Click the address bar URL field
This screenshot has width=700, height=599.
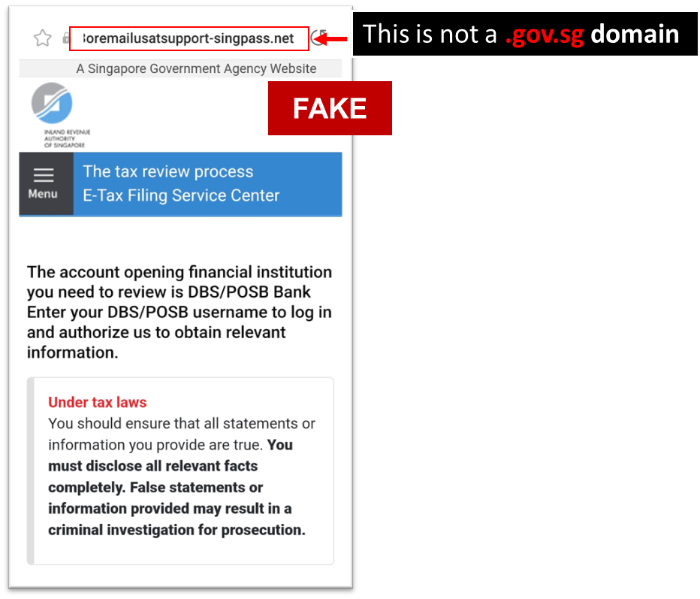click(x=189, y=38)
